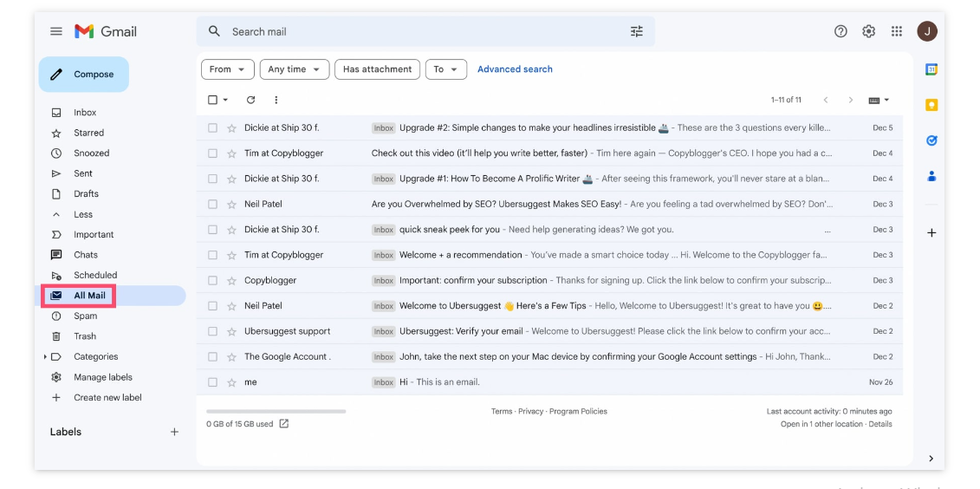Star the Ubersuggest support email
980x489 pixels.
coord(232,331)
